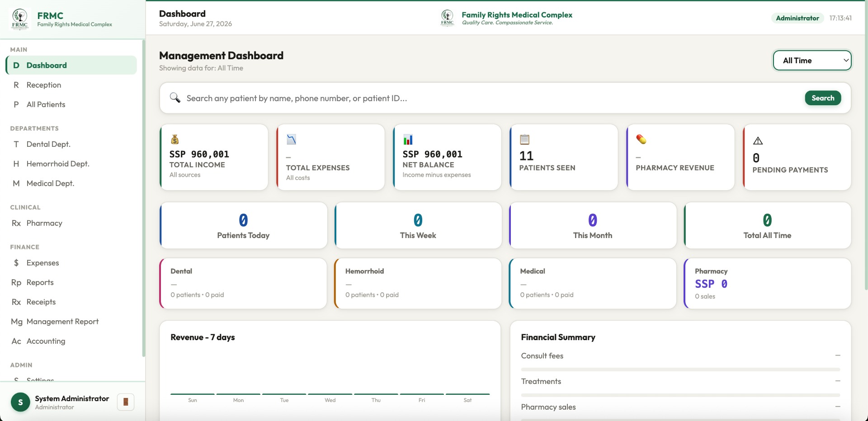Click the Total Expenses chart icon

292,139
